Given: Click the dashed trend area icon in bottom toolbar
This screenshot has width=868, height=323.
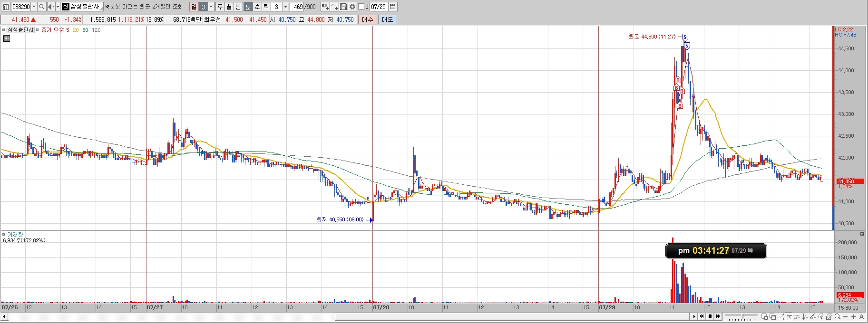Looking at the screenshot, I should coord(780,316).
